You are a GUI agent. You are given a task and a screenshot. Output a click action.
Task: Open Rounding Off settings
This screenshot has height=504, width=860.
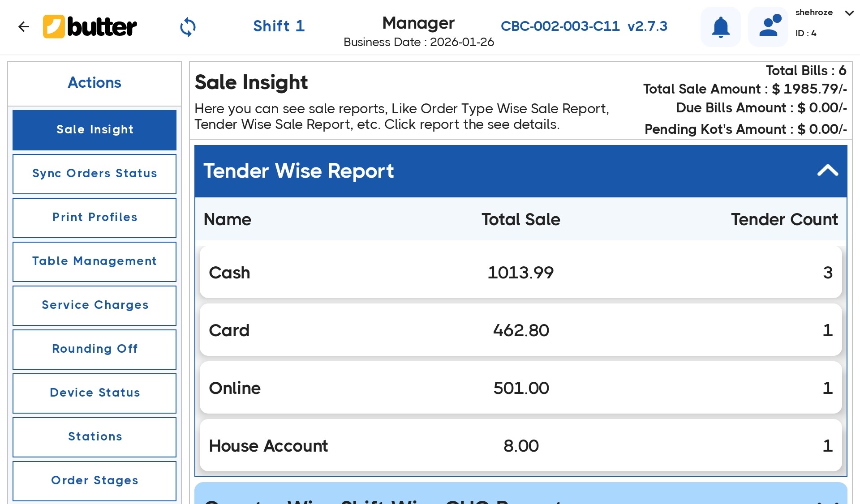(x=95, y=349)
